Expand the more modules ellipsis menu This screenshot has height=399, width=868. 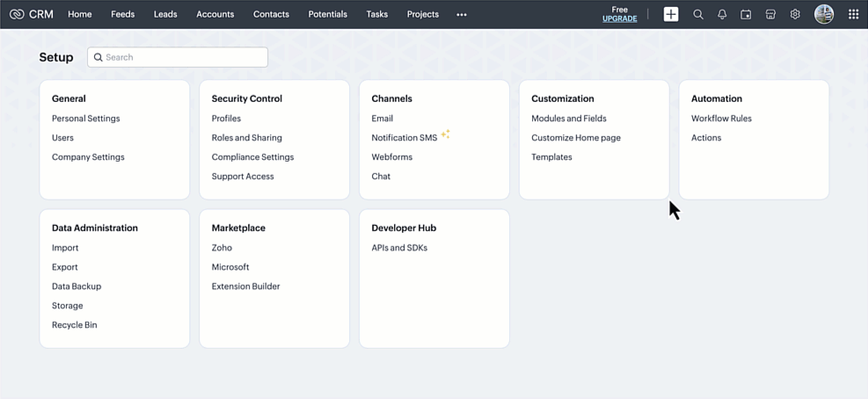pos(462,14)
